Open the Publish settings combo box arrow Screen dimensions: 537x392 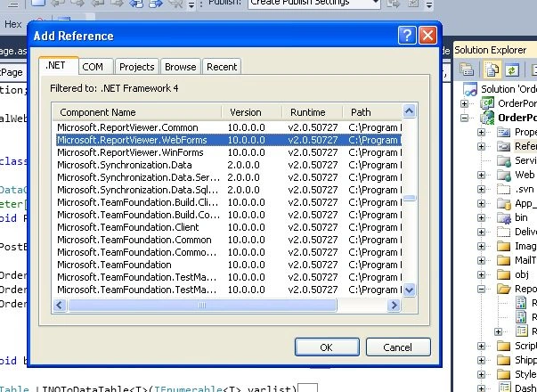376,4
